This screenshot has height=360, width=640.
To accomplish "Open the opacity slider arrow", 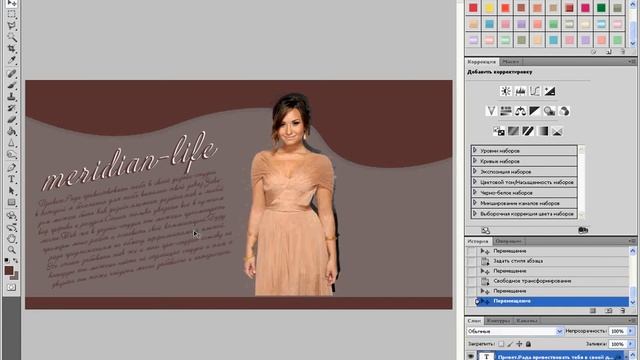I will point(631,331).
